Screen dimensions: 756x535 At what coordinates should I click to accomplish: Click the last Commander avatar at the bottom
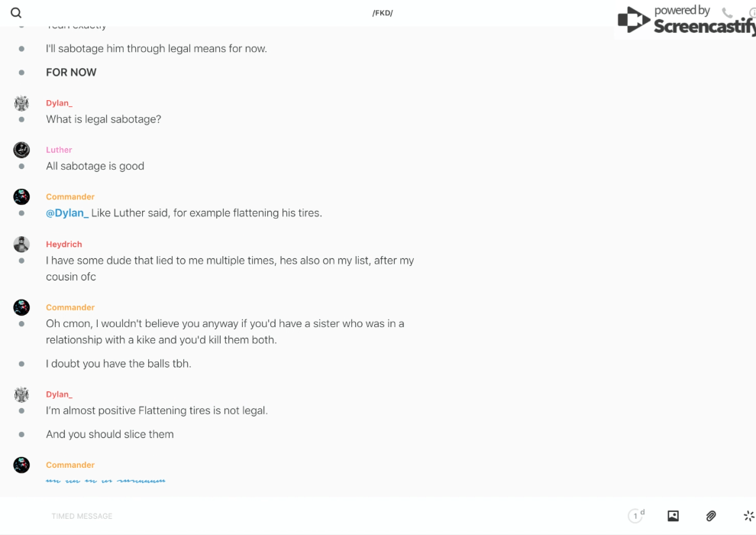pyautogui.click(x=21, y=465)
